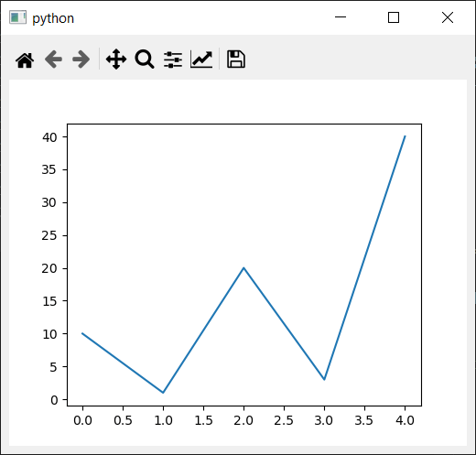Click the x-axis label 3.0
The width and height of the screenshot is (476, 455).
[324, 420]
